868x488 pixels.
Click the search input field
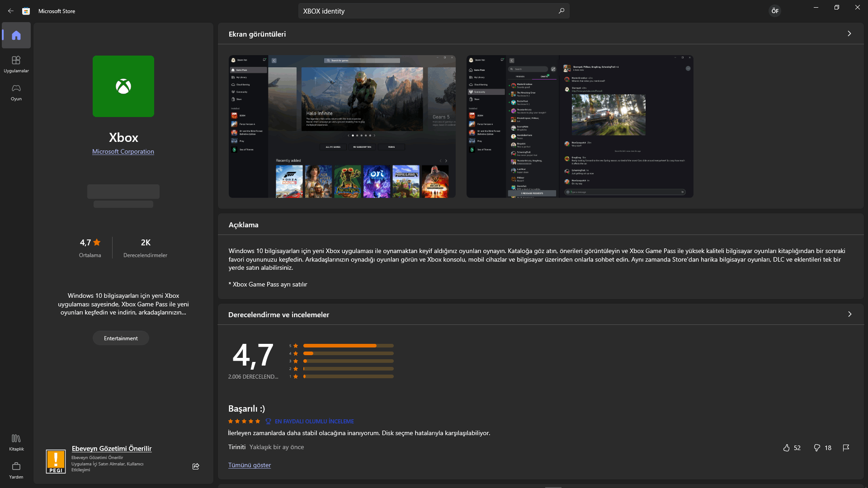pyautogui.click(x=434, y=11)
